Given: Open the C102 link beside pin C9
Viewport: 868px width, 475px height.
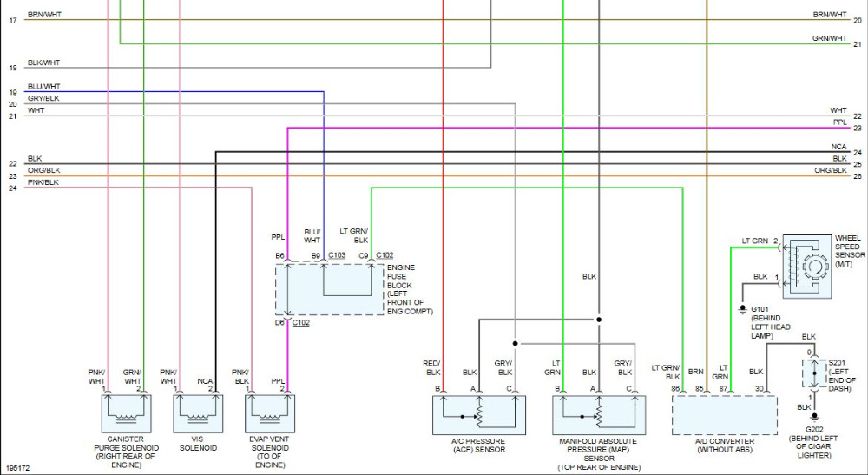Looking at the screenshot, I should pos(385,255).
